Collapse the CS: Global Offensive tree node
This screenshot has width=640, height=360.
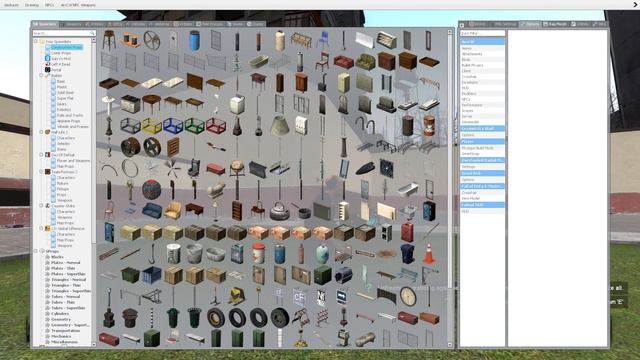(41, 229)
